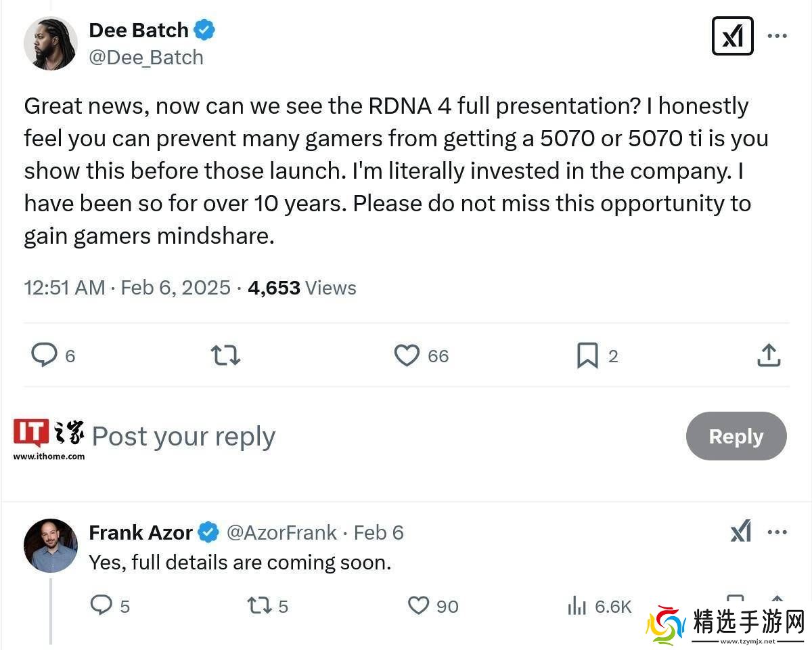Click the Grok icon on Dee Batch's post
The height and width of the screenshot is (650, 812).
click(732, 36)
